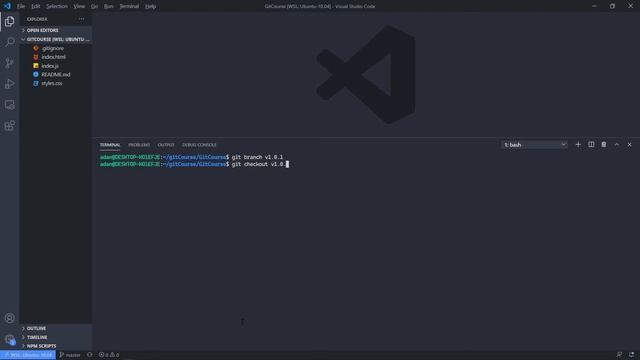Open the Run and Debug view
Screen dimensions: 640x360
pyautogui.click(x=9, y=84)
